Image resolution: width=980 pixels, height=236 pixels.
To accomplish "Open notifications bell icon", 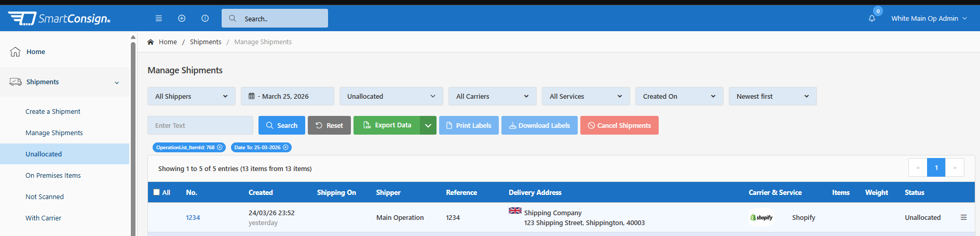I will [x=872, y=18].
